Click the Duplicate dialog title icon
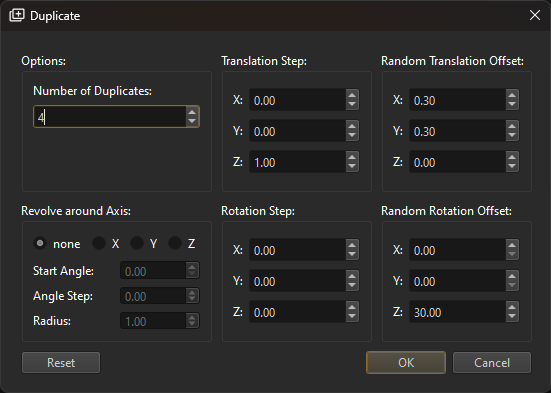551x393 pixels. pyautogui.click(x=17, y=15)
